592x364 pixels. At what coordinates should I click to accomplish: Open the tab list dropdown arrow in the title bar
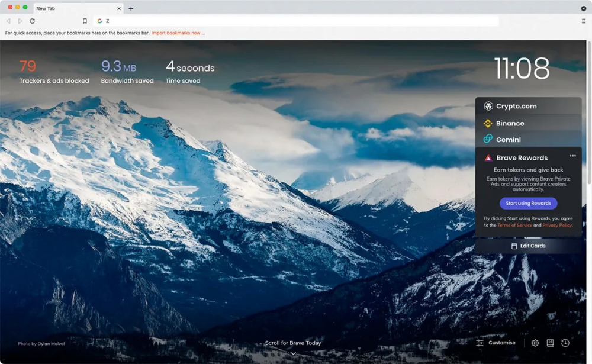pyautogui.click(x=584, y=8)
